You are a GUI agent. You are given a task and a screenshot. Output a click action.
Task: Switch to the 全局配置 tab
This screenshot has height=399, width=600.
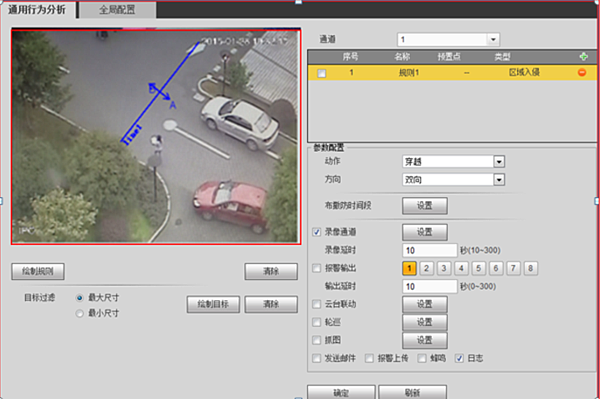117,10
